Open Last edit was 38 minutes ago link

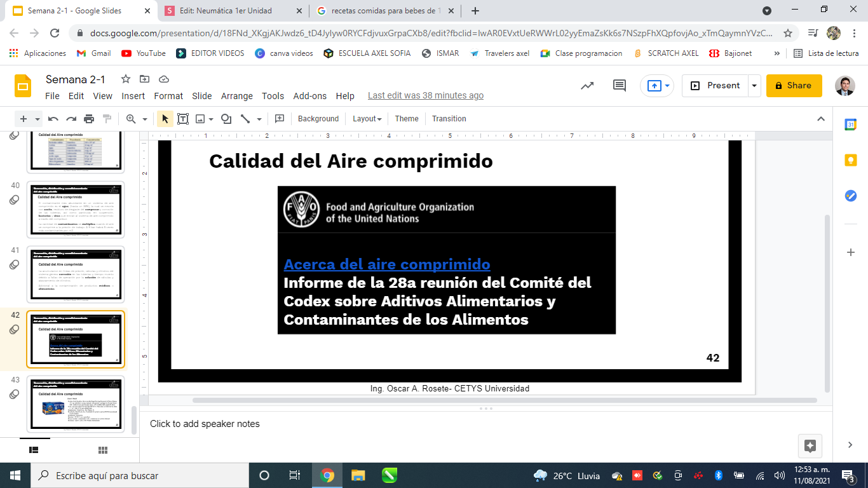click(x=426, y=96)
